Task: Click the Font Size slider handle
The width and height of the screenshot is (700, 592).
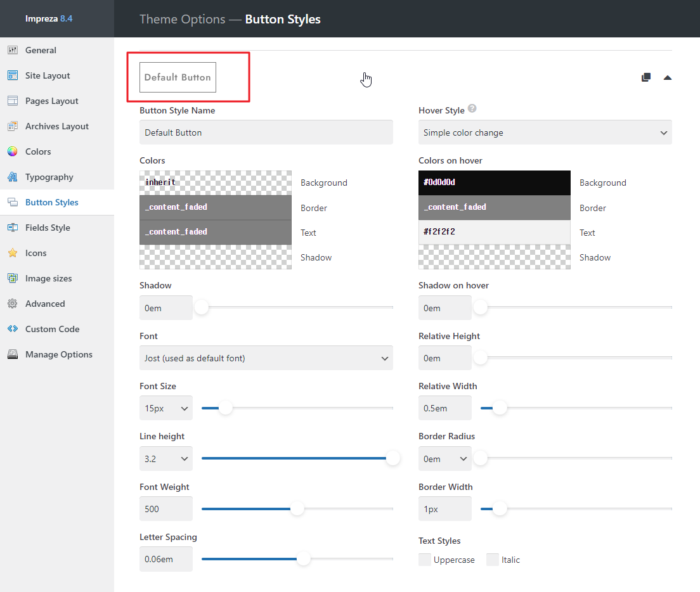Action: pos(226,408)
